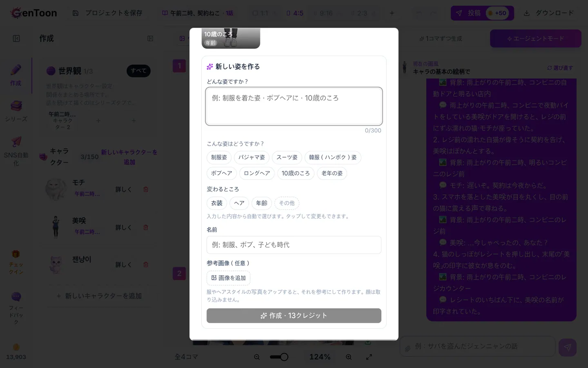
Task: Send the chat message with arrow button
Action: click(568, 348)
